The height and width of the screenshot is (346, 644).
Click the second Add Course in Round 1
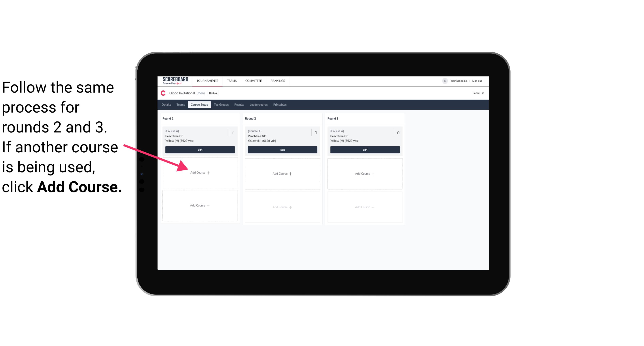[199, 205]
